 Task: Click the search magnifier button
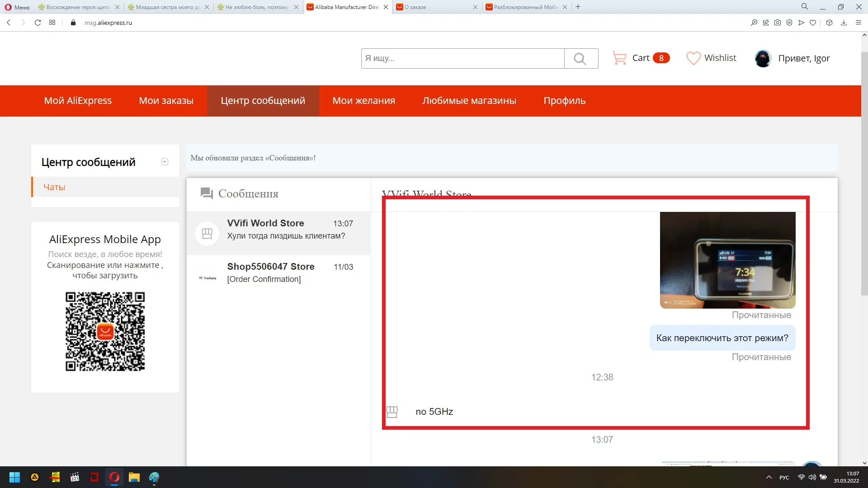(580, 59)
